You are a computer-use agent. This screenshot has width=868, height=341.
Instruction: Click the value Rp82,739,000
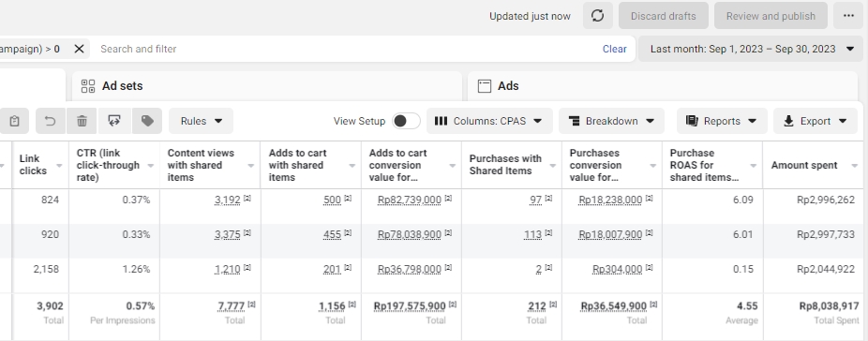click(x=410, y=200)
